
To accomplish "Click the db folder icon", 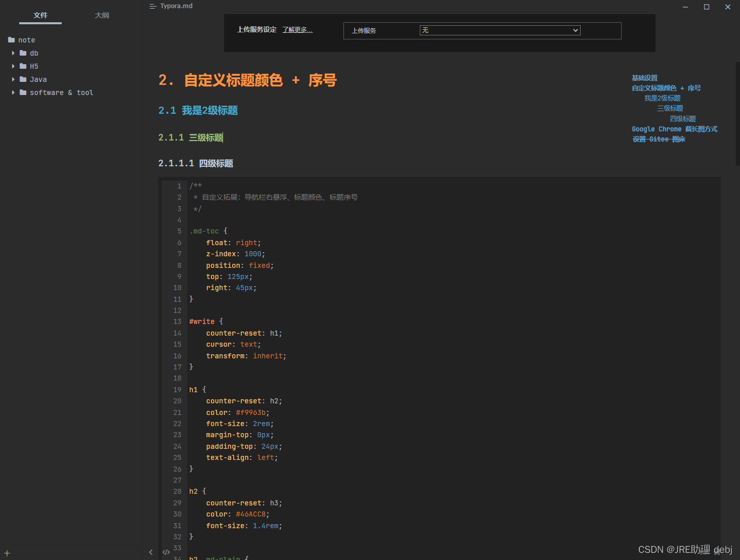I will tap(23, 53).
